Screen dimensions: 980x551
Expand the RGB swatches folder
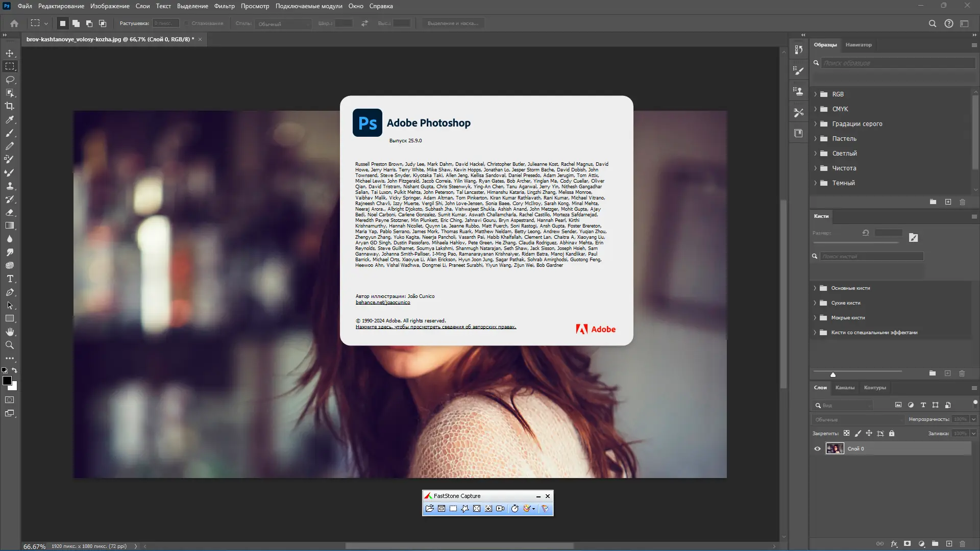(815, 94)
